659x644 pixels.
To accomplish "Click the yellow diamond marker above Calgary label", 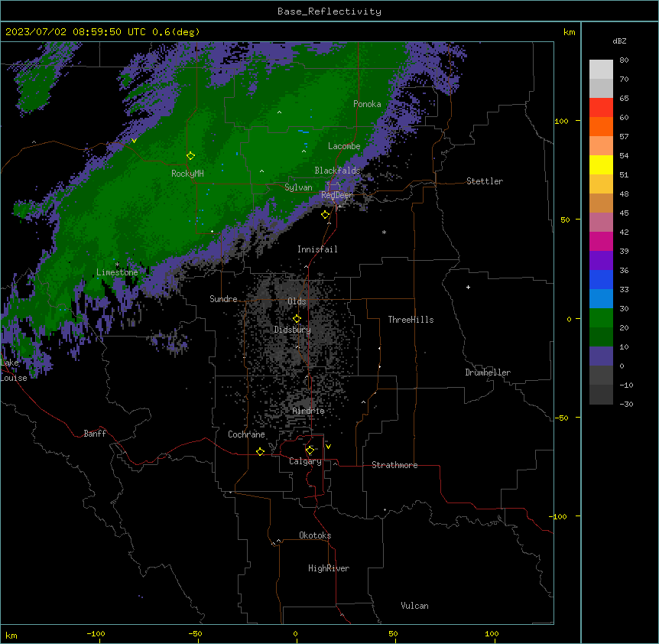I will coord(310,450).
